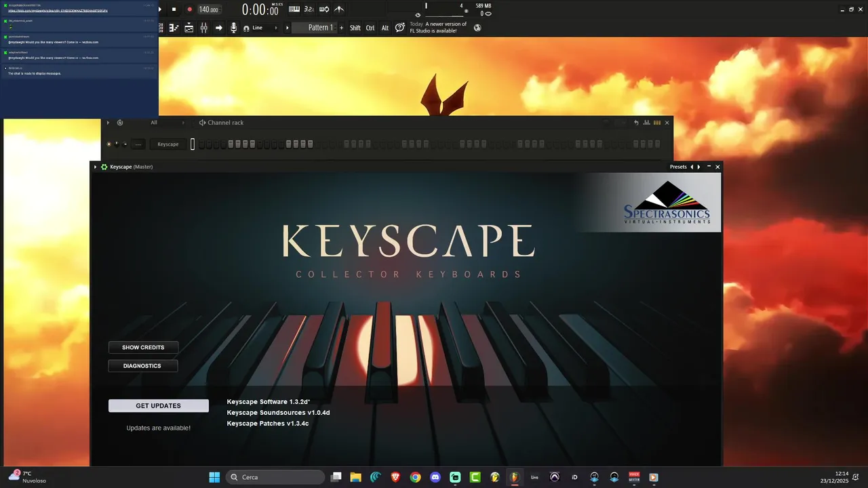This screenshot has height=488, width=868.
Task: Toggle the first step in Keyscape sequencer
Action: [202, 144]
